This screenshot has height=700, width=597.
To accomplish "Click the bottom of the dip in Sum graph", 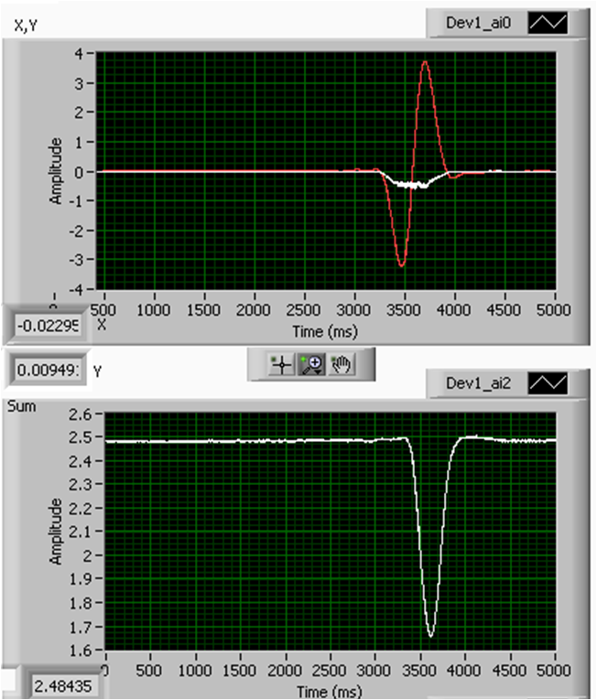I will coord(430,635).
